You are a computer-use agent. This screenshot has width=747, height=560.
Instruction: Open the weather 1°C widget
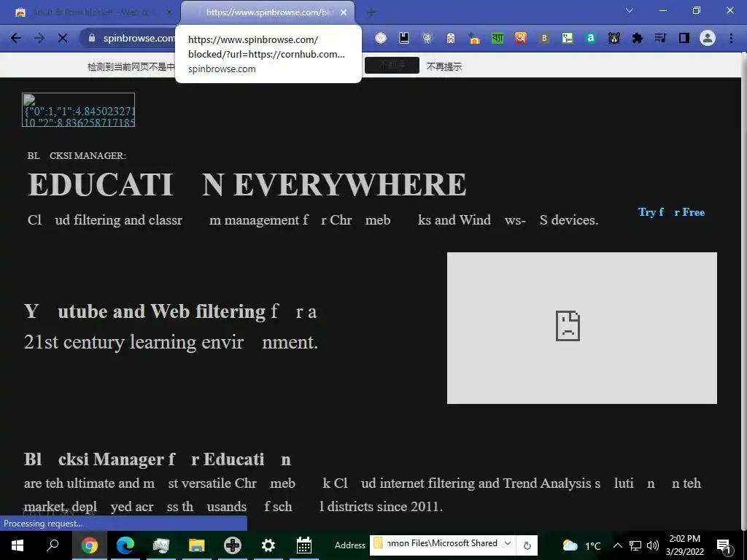581,545
